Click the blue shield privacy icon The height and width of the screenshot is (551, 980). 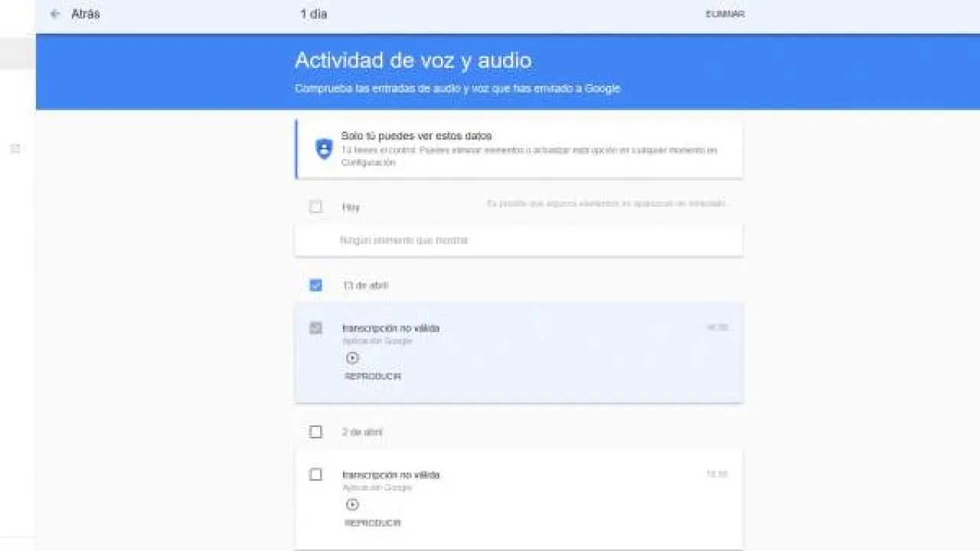point(325,148)
